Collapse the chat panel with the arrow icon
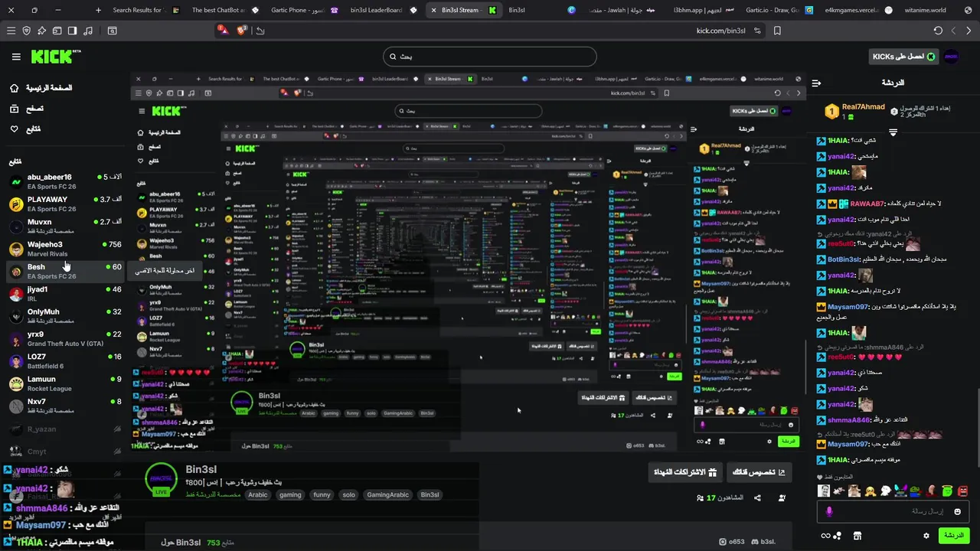The width and height of the screenshot is (980, 551). tap(816, 83)
